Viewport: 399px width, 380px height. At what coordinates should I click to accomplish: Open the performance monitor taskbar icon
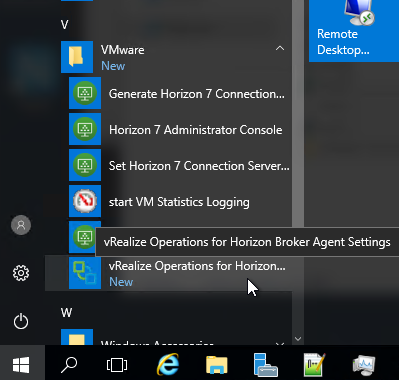pos(364,365)
